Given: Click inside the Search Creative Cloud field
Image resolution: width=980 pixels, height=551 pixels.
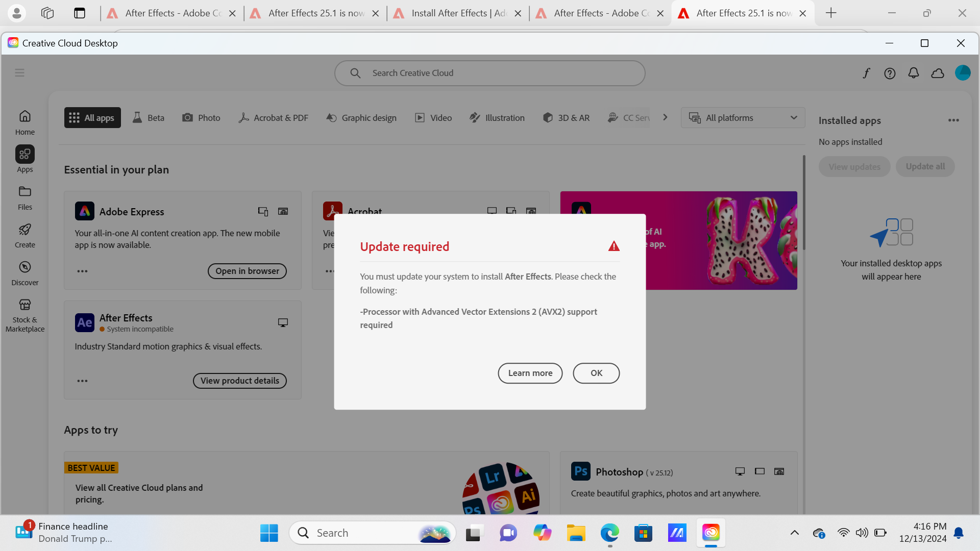Looking at the screenshot, I should point(489,73).
